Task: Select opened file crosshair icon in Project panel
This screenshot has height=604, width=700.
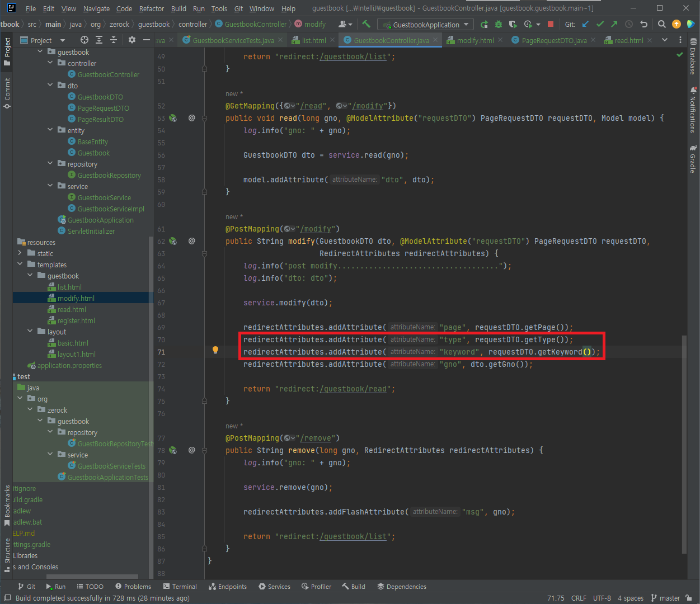Action: [x=84, y=40]
